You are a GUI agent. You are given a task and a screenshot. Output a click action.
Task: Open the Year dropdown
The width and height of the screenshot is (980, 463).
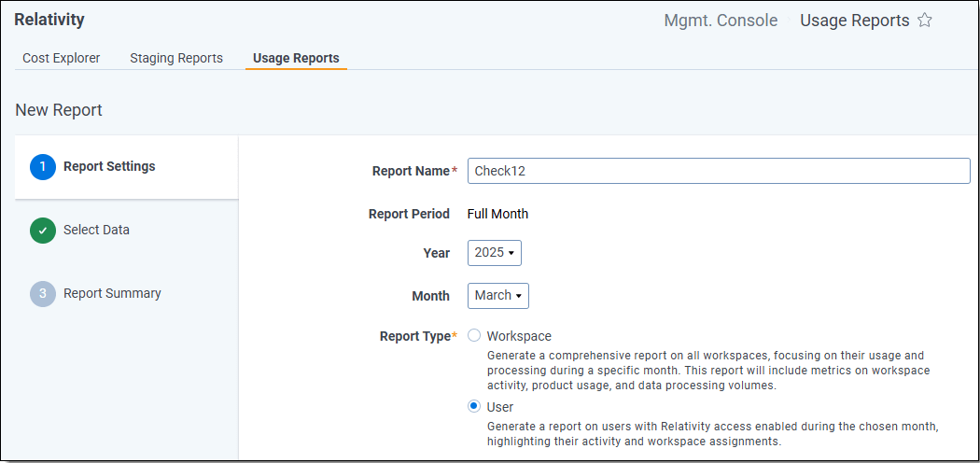494,253
